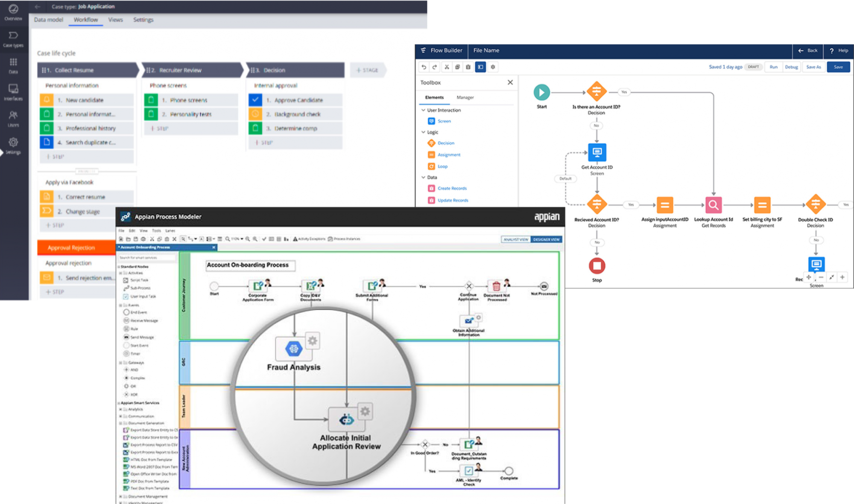Click the cut scissors icon in Flow Builder
854x504 pixels.
(447, 67)
